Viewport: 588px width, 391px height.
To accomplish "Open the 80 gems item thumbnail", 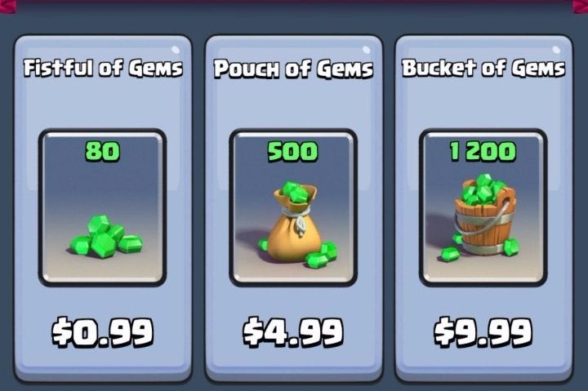I will [x=102, y=207].
